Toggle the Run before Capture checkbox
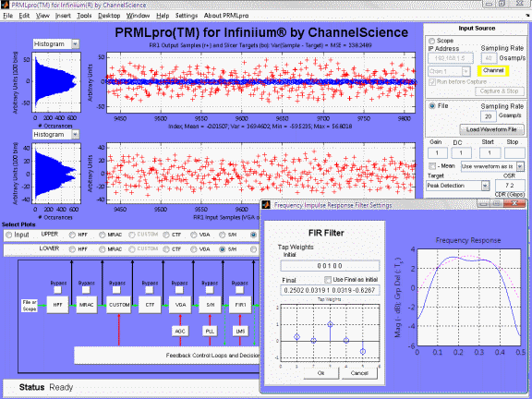Image resolution: width=532 pixels, height=399 pixels. pyautogui.click(x=432, y=82)
